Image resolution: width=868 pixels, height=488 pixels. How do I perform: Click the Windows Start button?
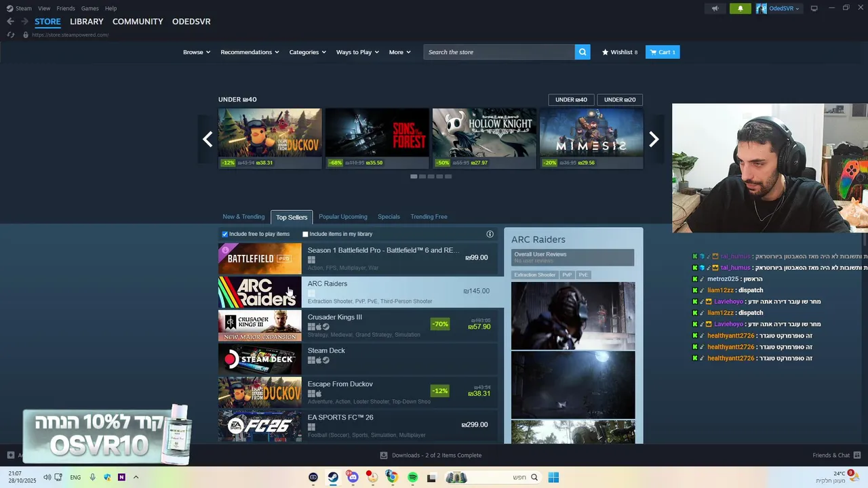click(x=553, y=477)
